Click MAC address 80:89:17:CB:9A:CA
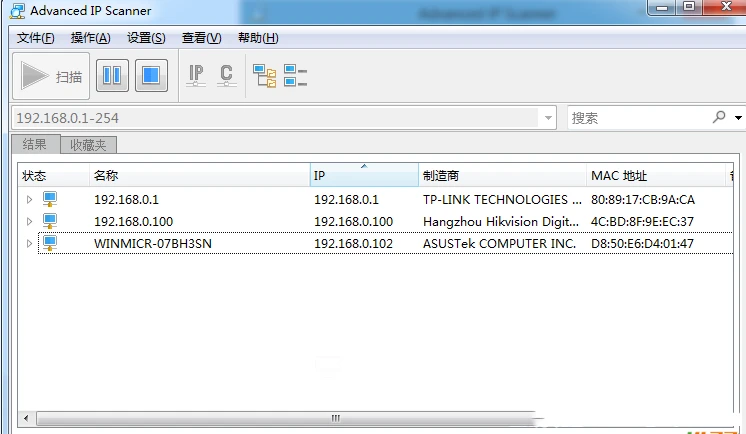The height and width of the screenshot is (434, 746). (x=643, y=199)
